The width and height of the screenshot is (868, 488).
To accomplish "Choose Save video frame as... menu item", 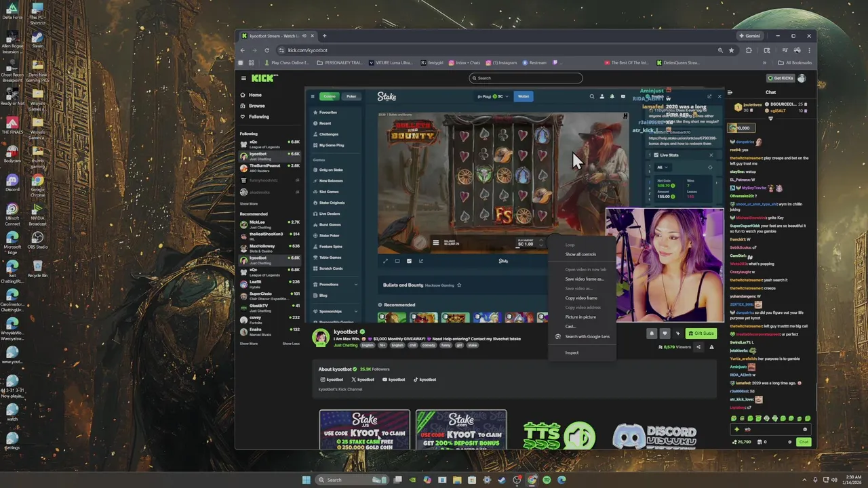I will [581, 279].
